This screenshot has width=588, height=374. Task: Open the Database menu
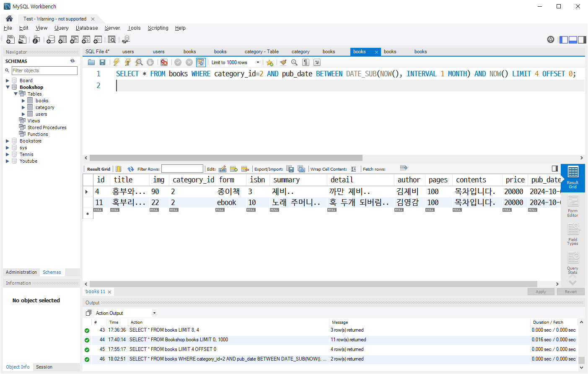(87, 28)
